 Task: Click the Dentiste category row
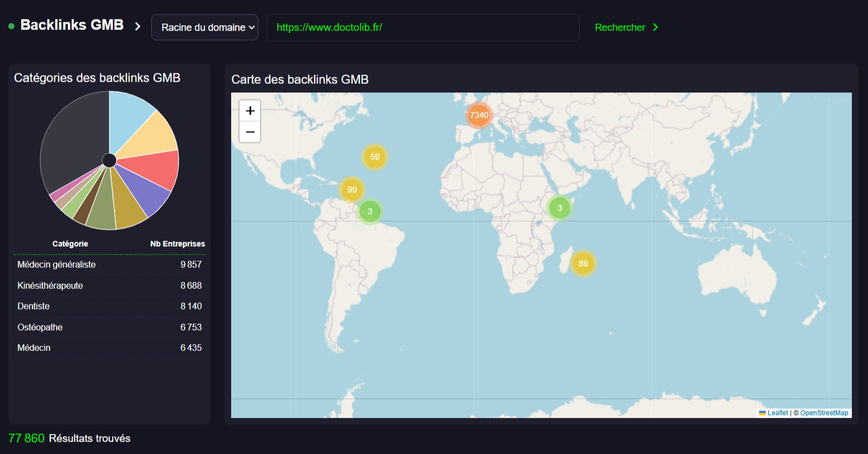109,306
